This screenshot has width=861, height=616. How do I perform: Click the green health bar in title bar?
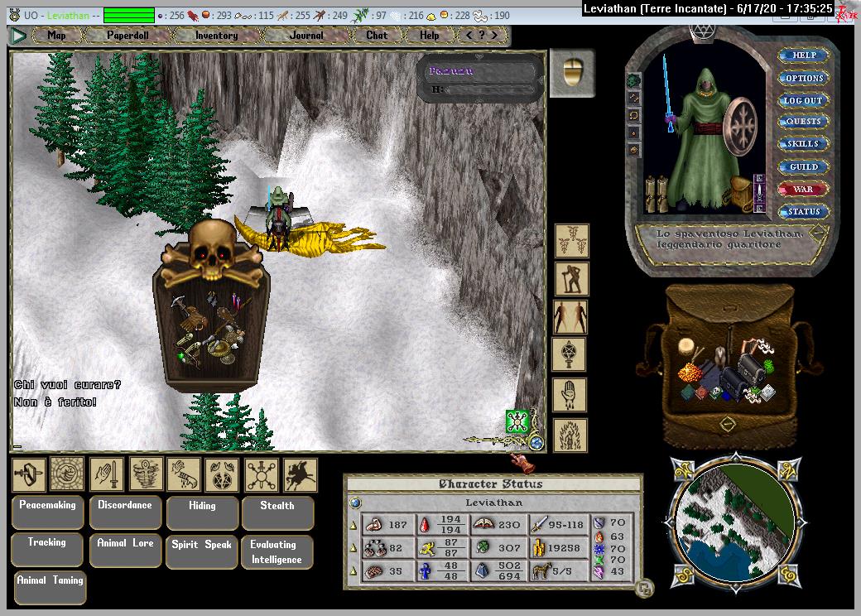coord(128,16)
